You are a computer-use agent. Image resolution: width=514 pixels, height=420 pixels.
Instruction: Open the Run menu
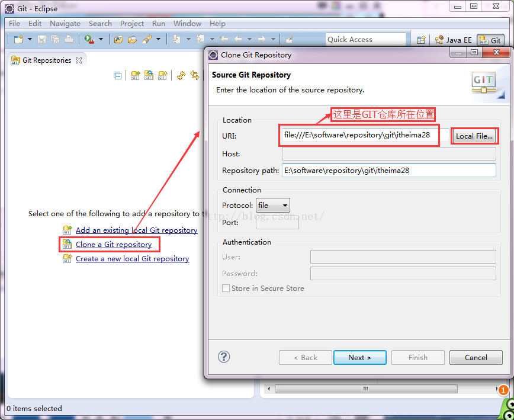(159, 24)
